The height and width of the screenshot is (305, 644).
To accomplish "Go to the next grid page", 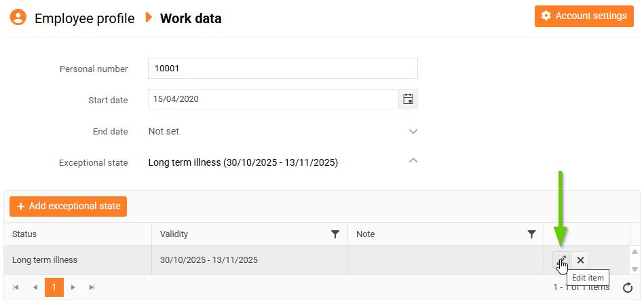I will click(x=73, y=287).
